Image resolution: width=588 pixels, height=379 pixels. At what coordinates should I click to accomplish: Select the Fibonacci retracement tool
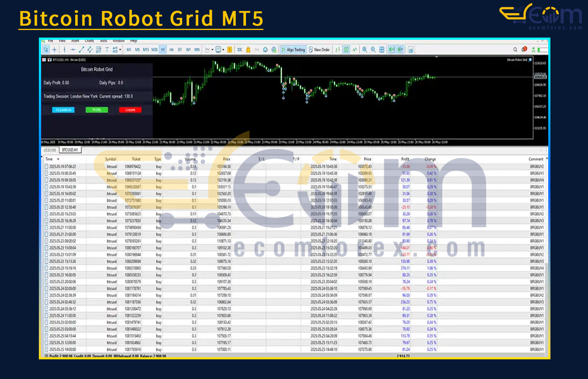98,50
